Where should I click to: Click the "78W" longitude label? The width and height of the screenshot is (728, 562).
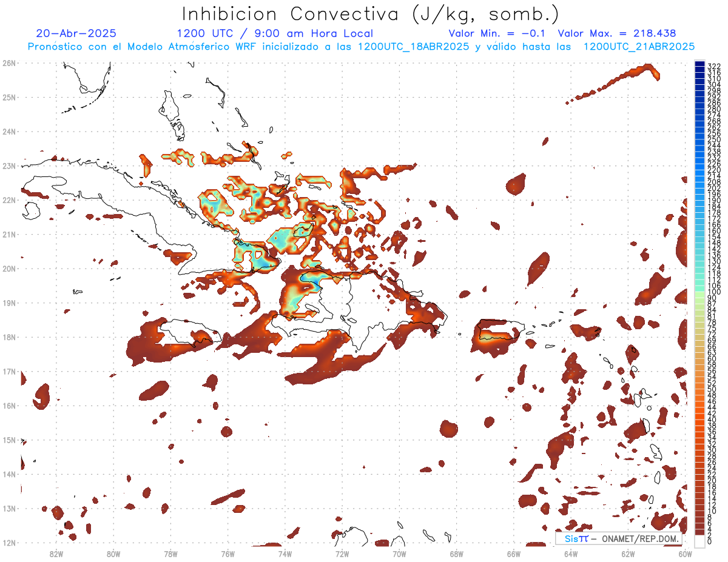click(170, 554)
